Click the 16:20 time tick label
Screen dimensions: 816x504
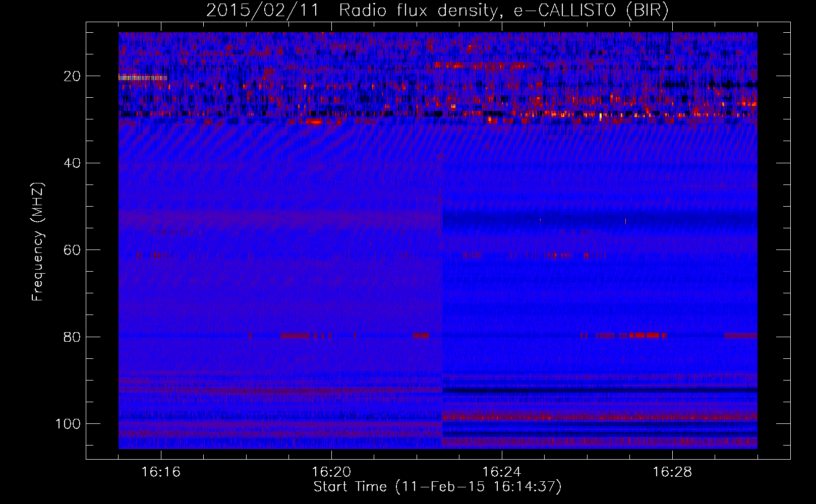click(x=331, y=472)
